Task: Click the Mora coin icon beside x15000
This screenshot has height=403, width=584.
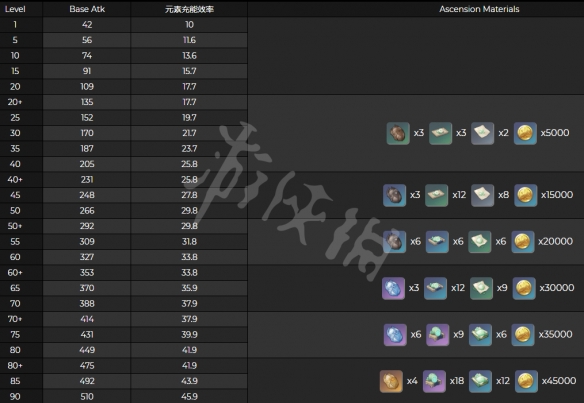Action: 526,195
